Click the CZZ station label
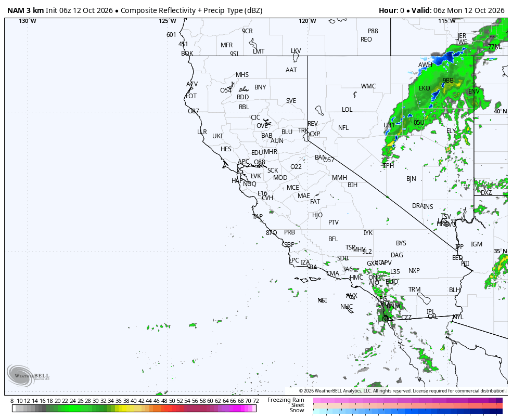The image size is (512, 420). [406, 318]
